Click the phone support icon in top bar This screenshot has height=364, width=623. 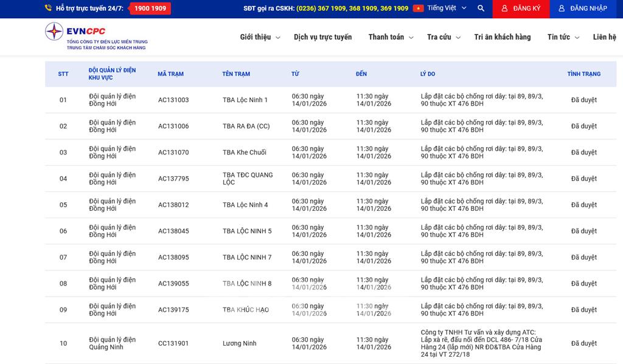[48, 9]
